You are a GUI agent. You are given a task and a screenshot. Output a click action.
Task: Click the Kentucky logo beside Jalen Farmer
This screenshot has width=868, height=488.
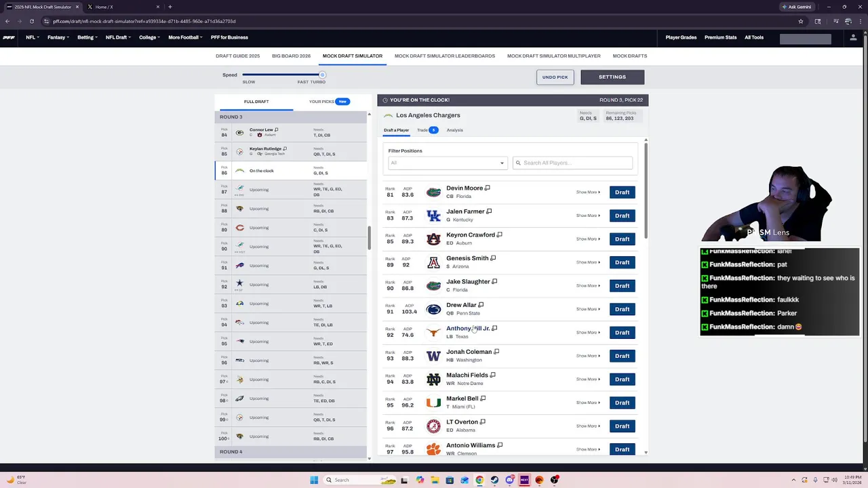[x=433, y=216]
